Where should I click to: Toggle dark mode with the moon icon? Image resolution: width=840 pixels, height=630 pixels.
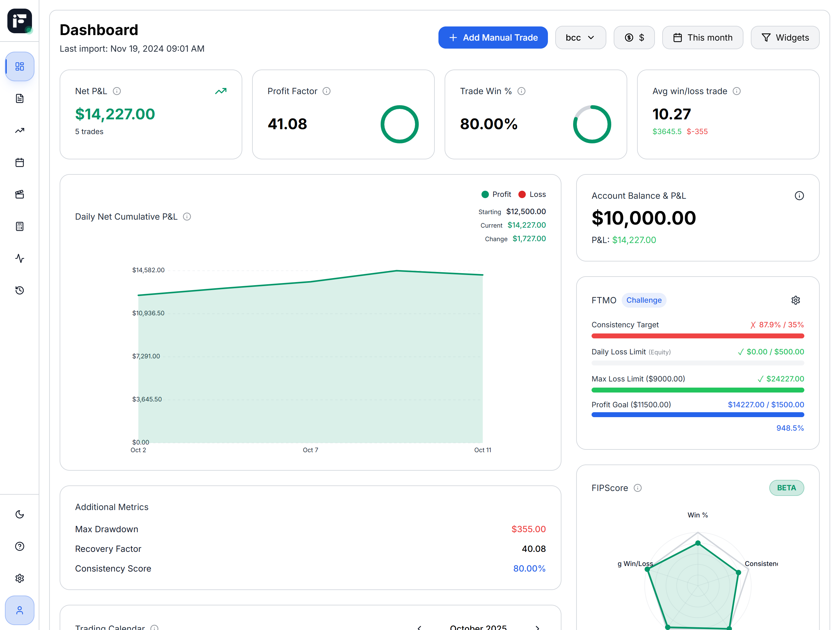coord(19,514)
